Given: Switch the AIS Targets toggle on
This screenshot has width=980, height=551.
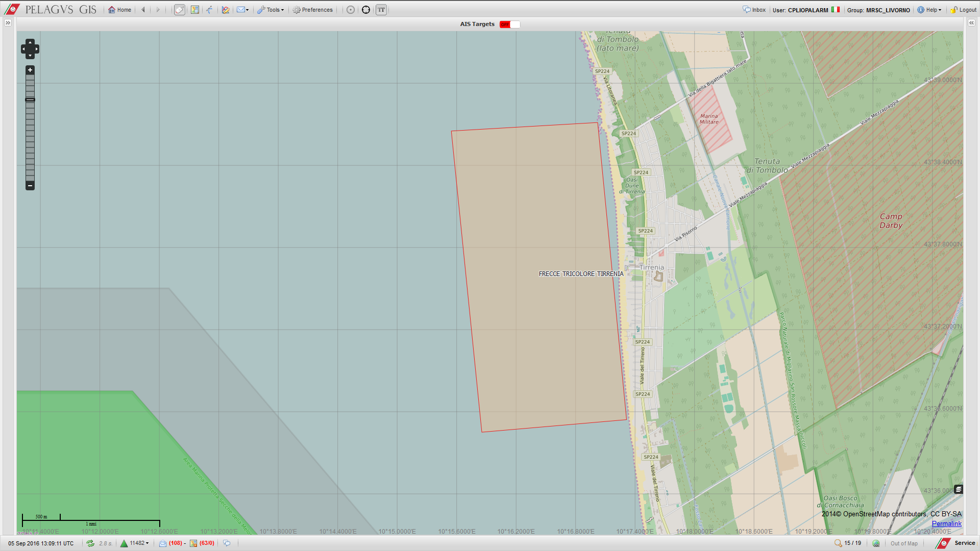Looking at the screenshot, I should (509, 24).
